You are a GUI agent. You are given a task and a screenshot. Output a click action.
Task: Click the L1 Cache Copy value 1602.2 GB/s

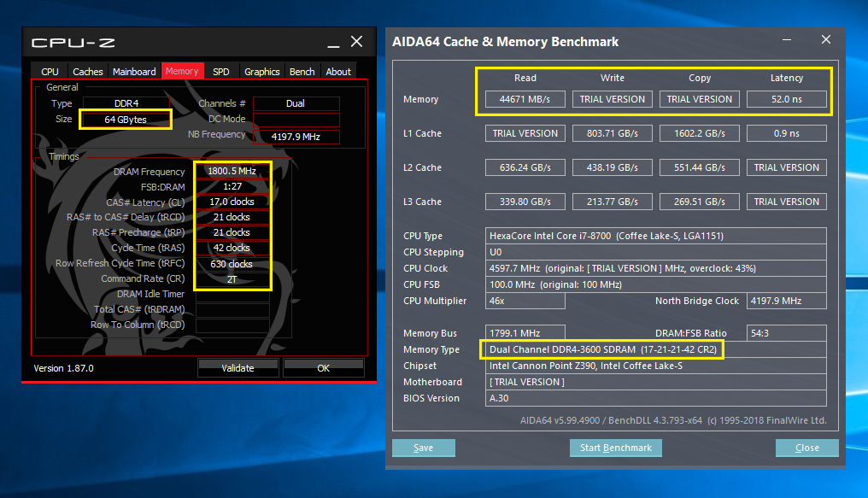(699, 133)
